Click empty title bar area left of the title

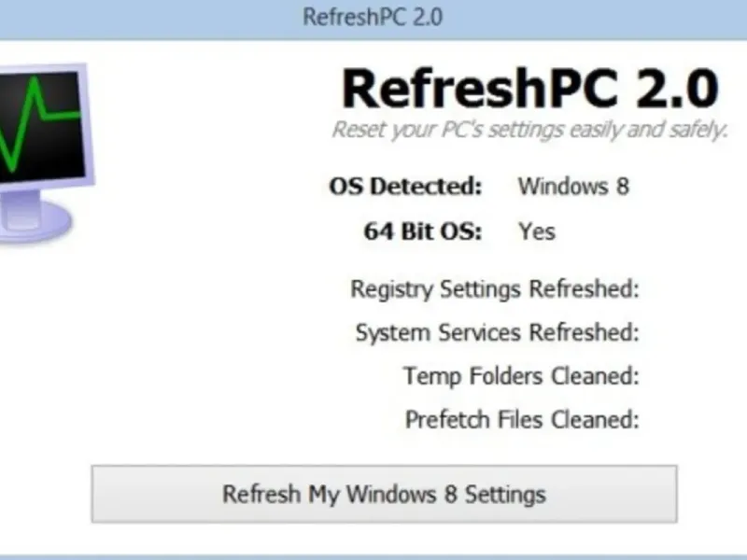(140, 17)
